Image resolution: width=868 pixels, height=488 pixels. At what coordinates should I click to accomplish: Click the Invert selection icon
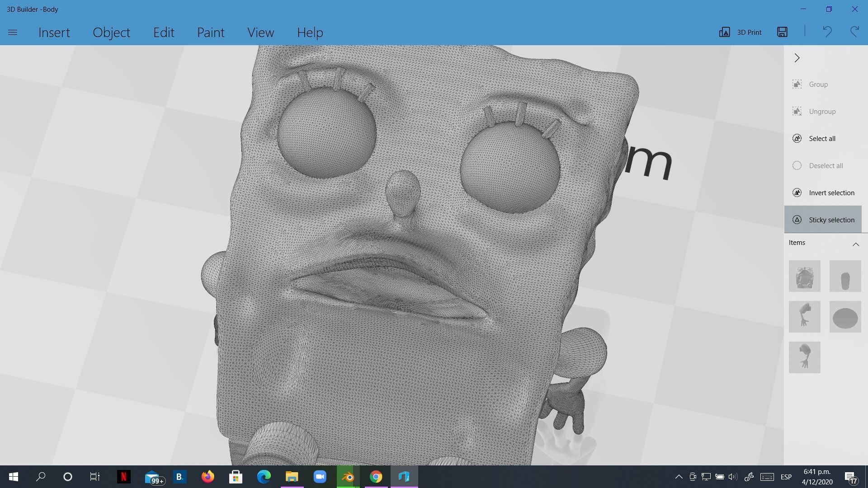[x=797, y=193]
